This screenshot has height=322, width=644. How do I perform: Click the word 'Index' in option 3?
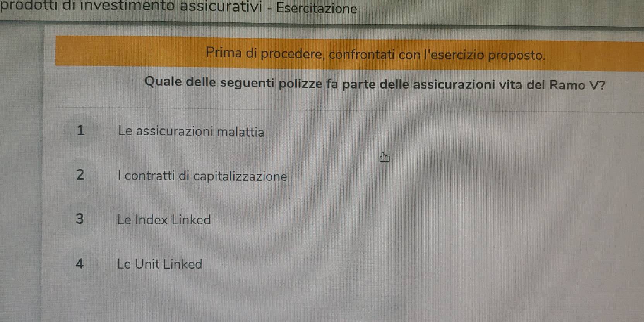pos(152,220)
